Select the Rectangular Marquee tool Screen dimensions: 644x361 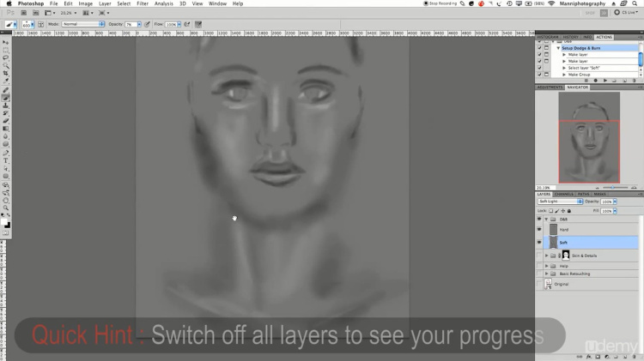(x=6, y=50)
